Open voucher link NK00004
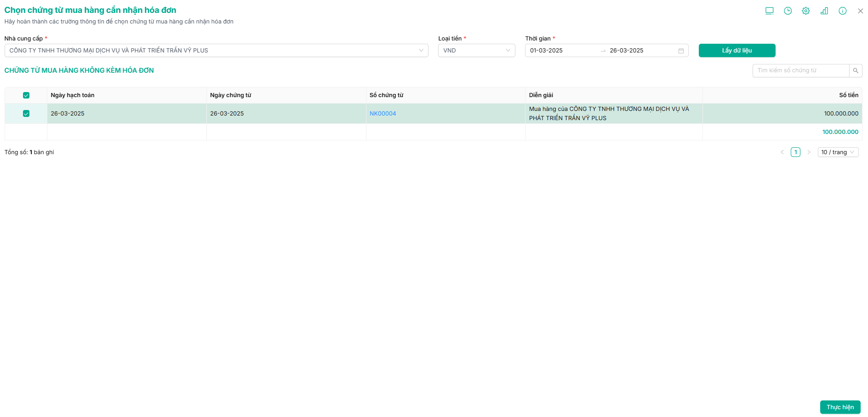The height and width of the screenshot is (417, 868). coord(383,114)
